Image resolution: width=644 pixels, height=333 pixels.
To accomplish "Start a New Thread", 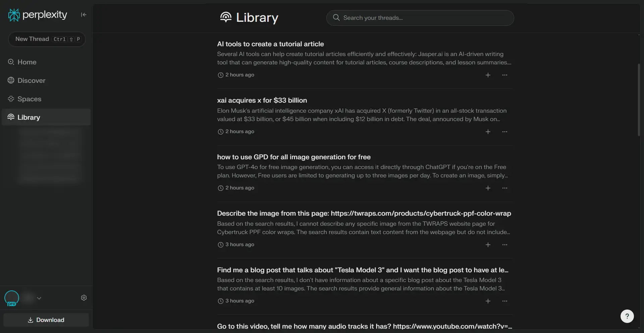I will tap(47, 39).
